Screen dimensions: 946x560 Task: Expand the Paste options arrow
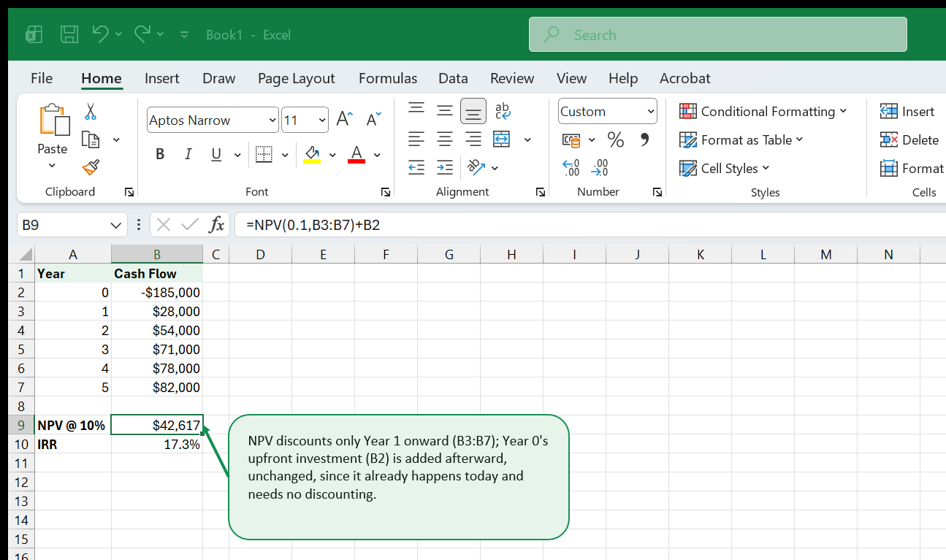(x=52, y=165)
